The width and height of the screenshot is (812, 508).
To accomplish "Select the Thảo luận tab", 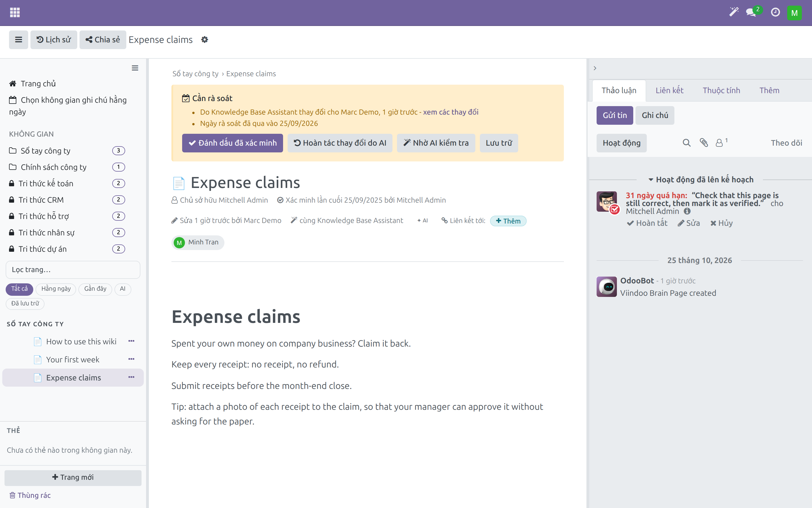I will tap(619, 90).
